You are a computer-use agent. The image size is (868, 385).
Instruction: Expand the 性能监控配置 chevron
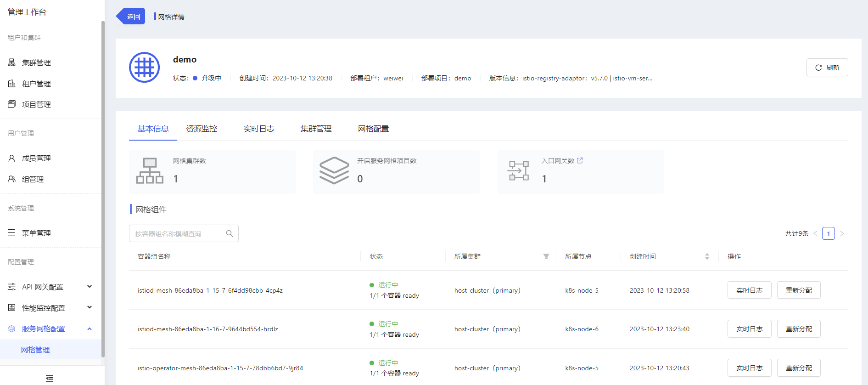click(90, 307)
